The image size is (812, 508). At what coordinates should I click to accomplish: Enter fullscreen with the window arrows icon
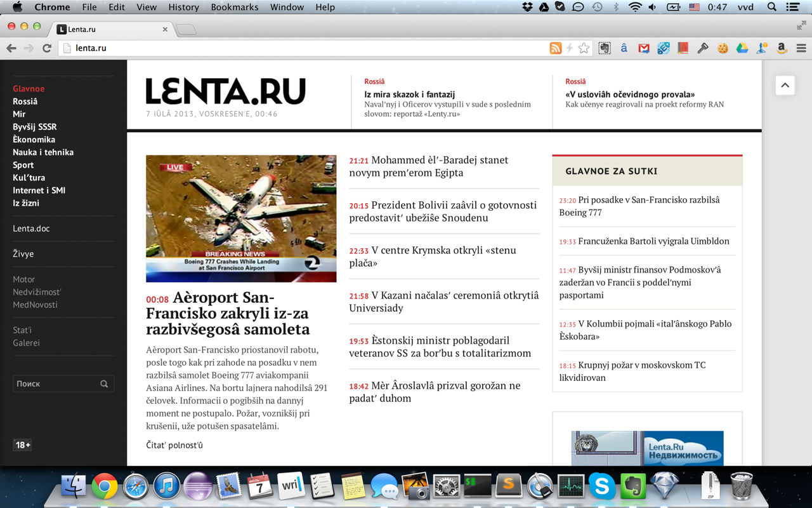tap(802, 25)
